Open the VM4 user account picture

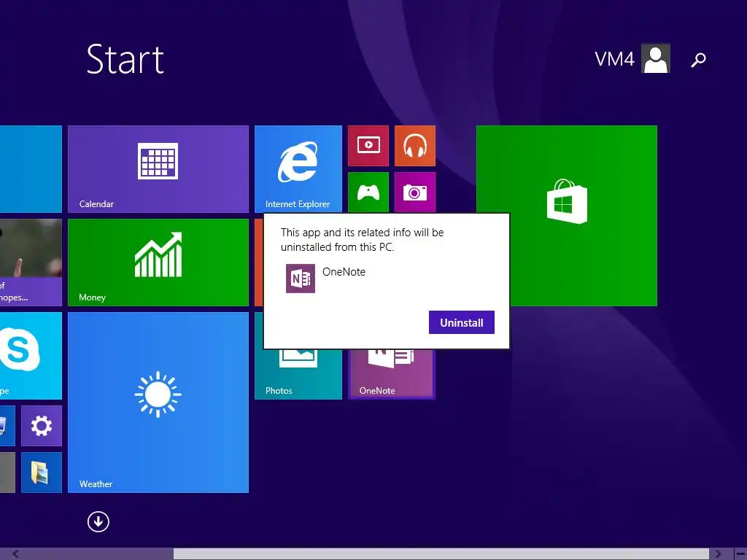[x=656, y=58]
